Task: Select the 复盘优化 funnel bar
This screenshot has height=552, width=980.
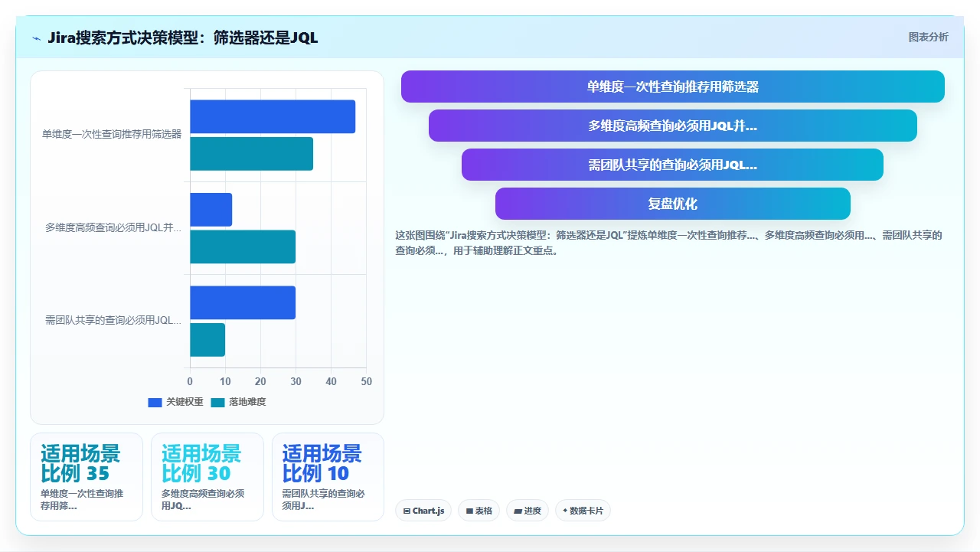Action: [673, 204]
